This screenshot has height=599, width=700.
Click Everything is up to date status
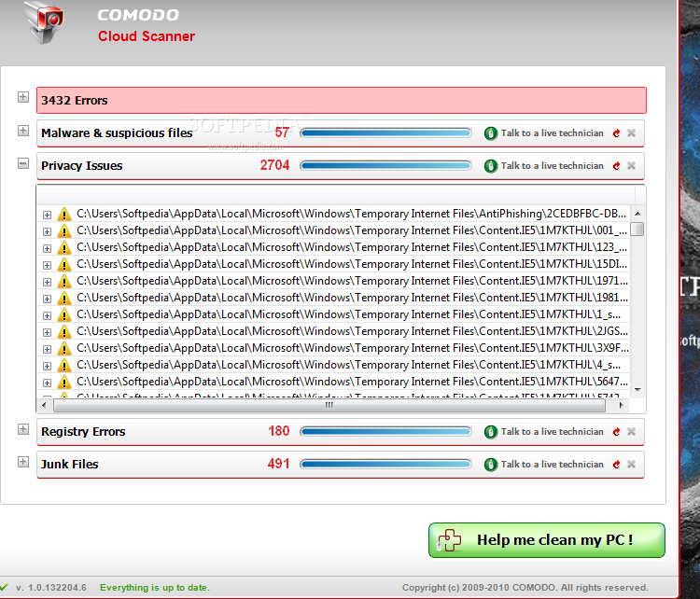click(154, 588)
